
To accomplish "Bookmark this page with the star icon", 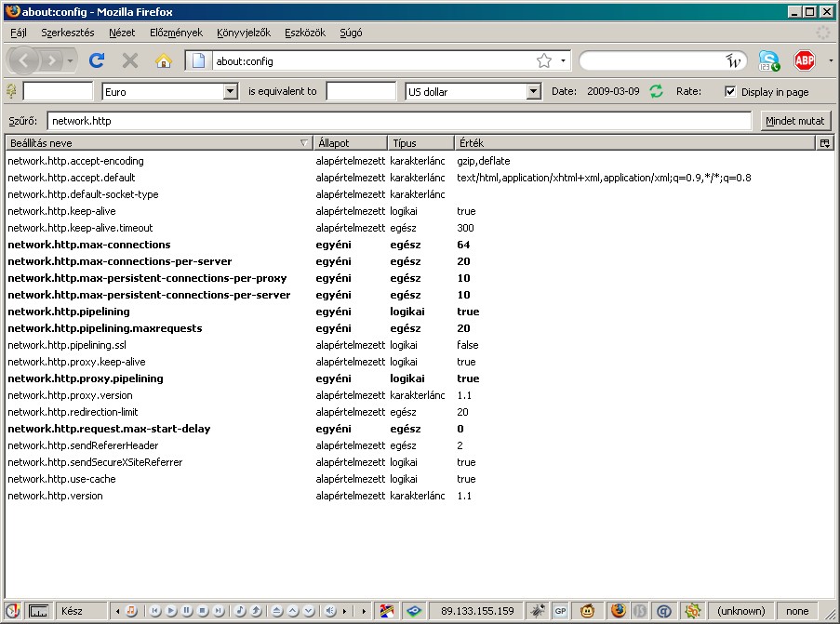I will [x=544, y=60].
